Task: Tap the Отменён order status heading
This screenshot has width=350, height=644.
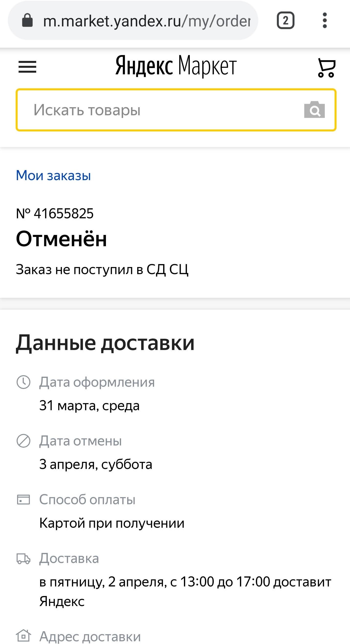Action: pyautogui.click(x=61, y=239)
